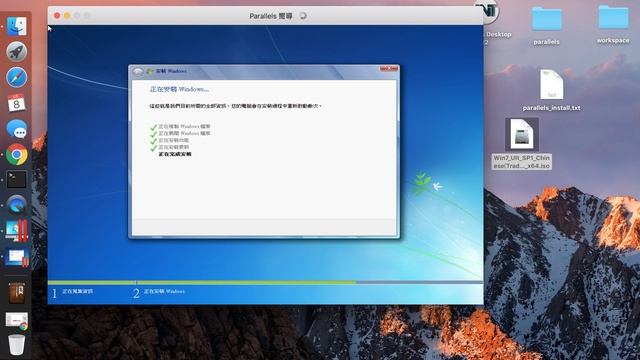Click the Parallels virtual machine window icon in Dock
This screenshot has height=360, width=640.
tap(17, 257)
